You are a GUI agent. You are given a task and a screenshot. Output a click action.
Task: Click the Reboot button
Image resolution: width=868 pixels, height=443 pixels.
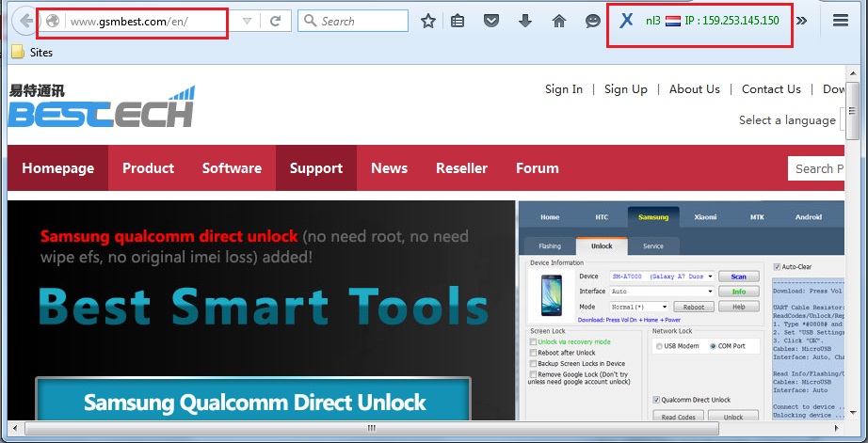[694, 307]
